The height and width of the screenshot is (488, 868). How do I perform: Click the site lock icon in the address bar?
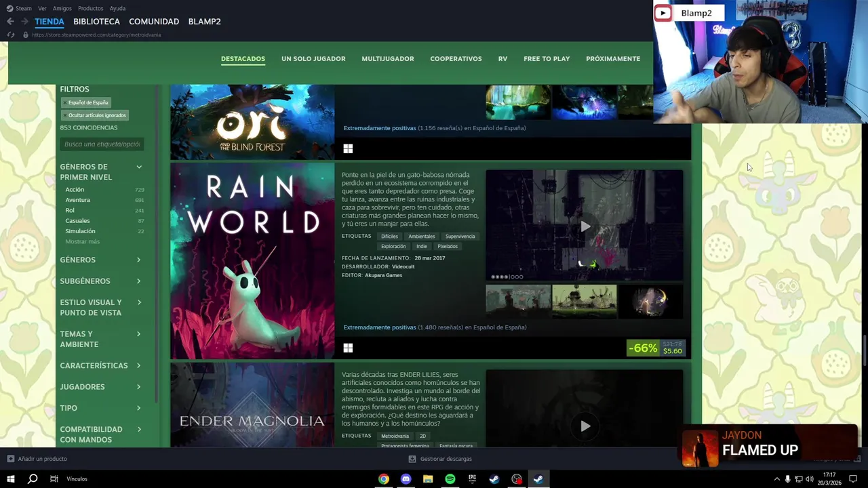26,35
